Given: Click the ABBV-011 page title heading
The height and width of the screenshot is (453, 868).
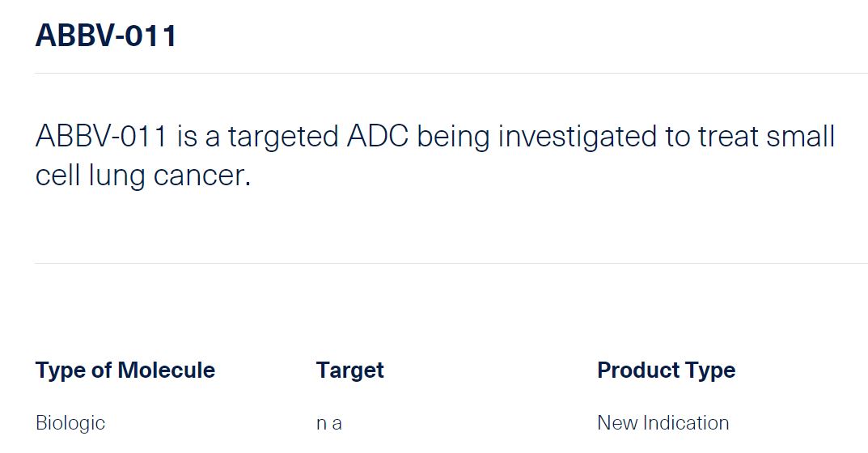Looking at the screenshot, I should click(x=106, y=36).
